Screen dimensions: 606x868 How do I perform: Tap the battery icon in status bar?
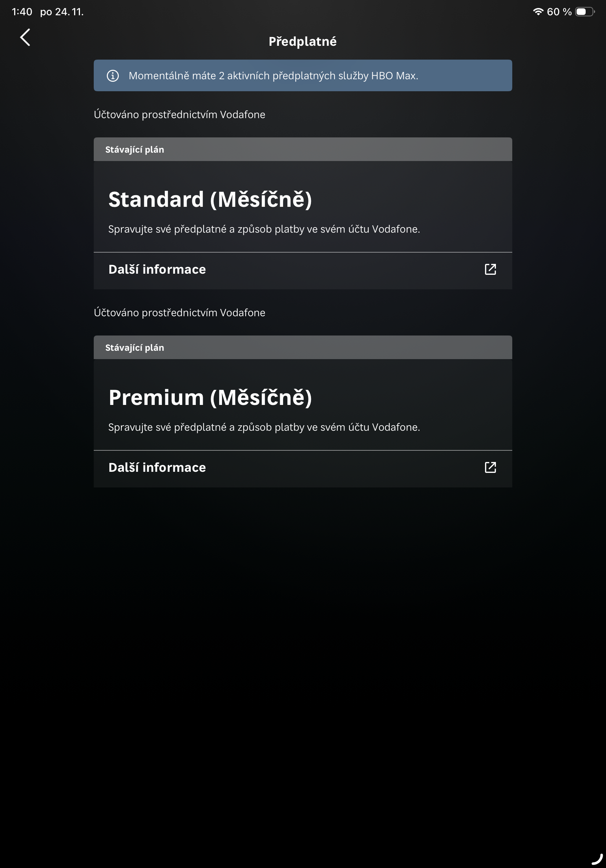click(584, 12)
